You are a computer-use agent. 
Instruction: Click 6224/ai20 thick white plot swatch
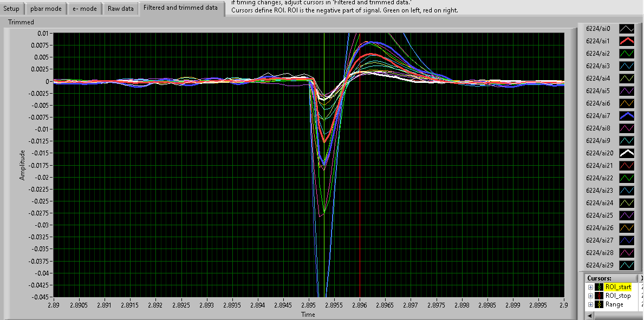pos(627,153)
